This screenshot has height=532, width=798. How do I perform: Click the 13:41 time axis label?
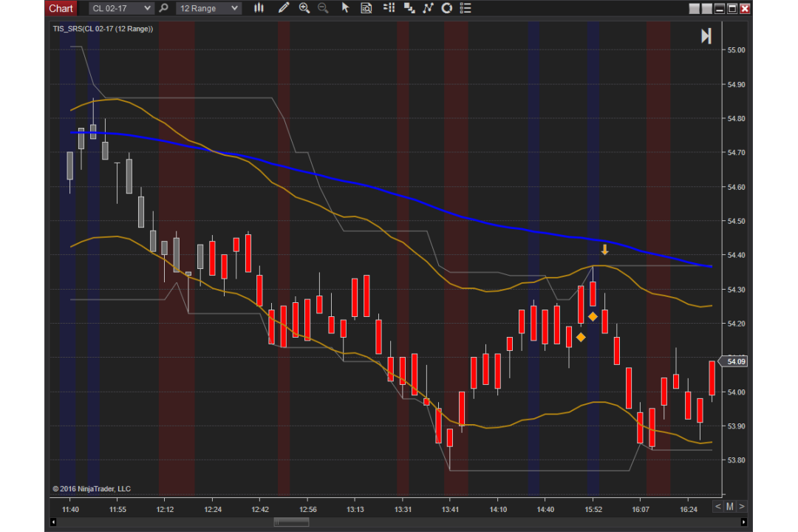[x=450, y=509]
